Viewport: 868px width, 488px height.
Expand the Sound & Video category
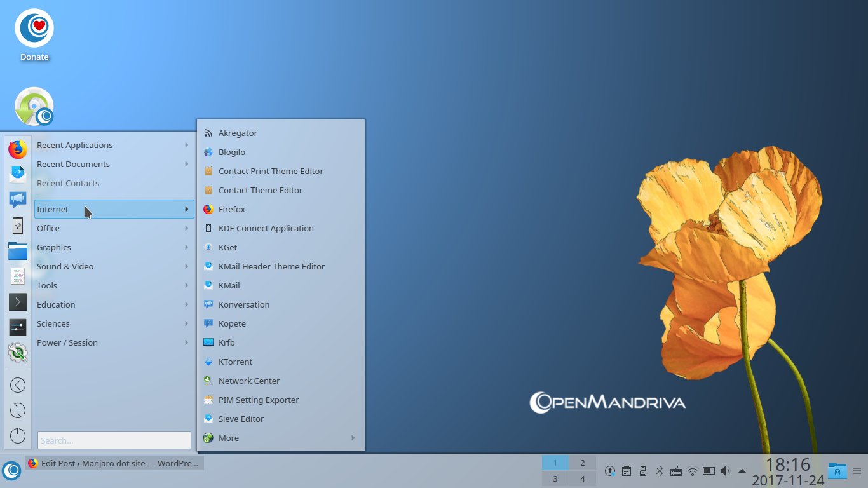point(114,266)
